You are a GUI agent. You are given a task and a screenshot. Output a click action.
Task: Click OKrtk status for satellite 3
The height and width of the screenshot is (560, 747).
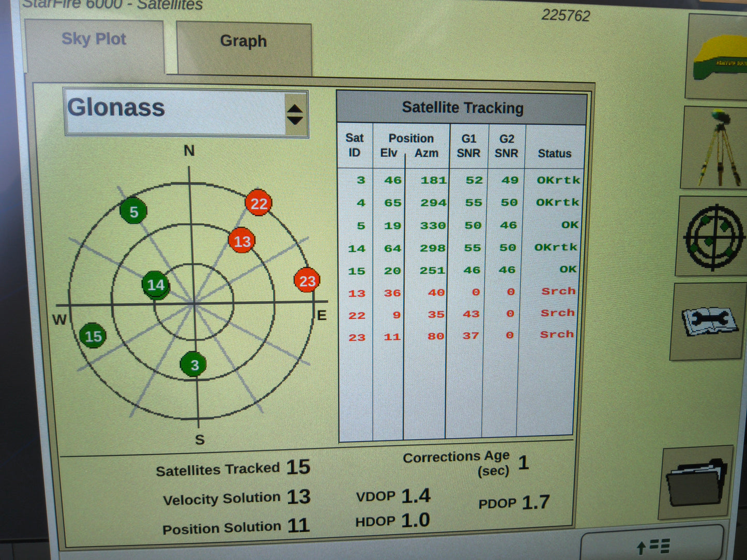[x=558, y=180]
